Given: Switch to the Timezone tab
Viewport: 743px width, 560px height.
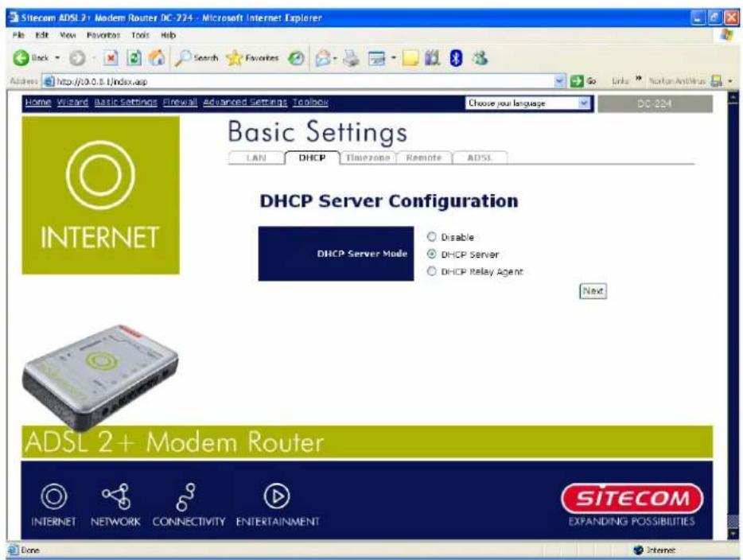Looking at the screenshot, I should point(368,157).
